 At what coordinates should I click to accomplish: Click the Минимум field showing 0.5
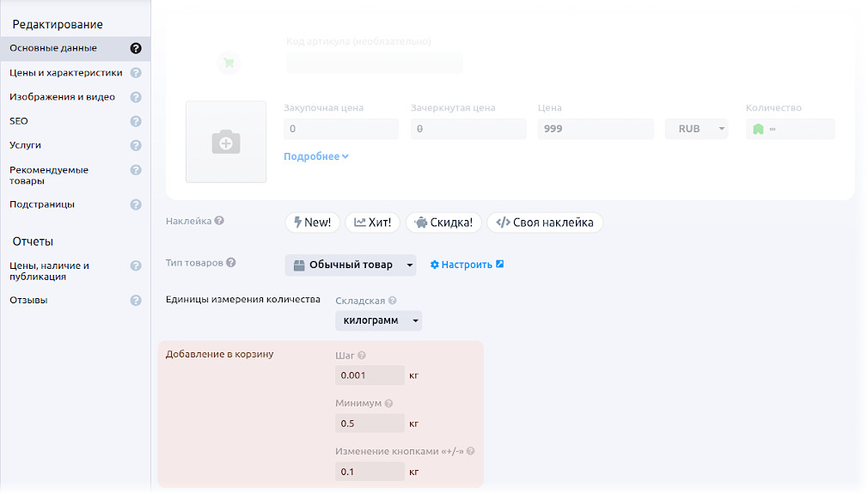pos(370,424)
